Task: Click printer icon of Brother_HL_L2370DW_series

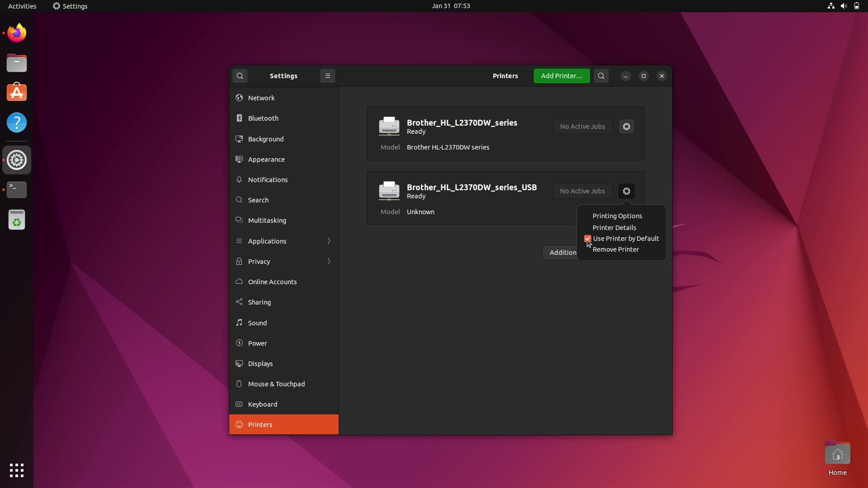Action: 389,127
